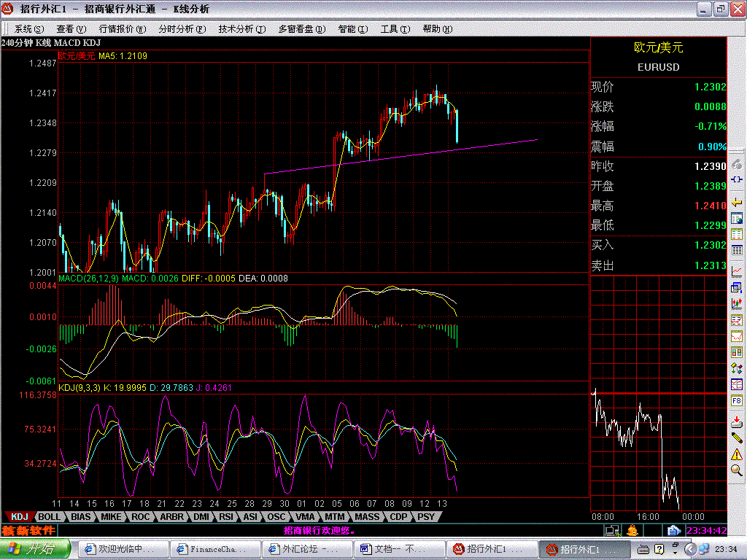Switch to the OSC indicator tab
This screenshot has height=560, width=747.
[276, 517]
